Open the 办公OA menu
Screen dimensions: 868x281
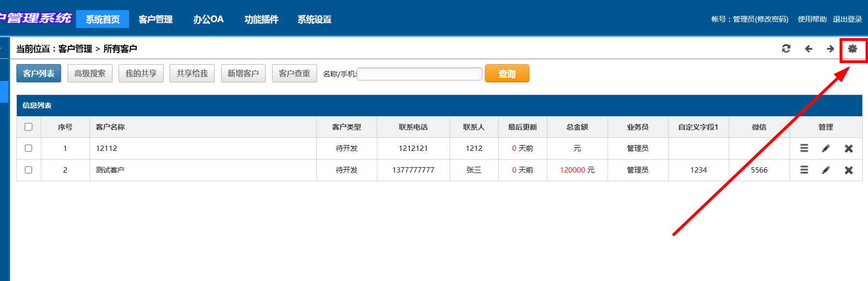(x=208, y=19)
